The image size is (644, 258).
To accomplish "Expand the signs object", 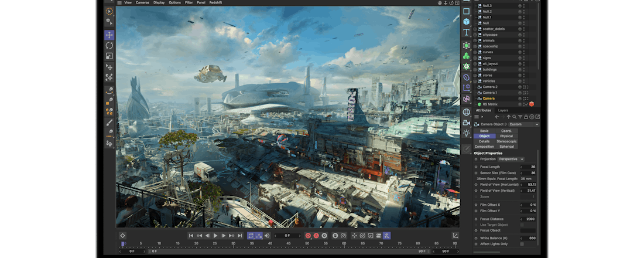I will (475, 58).
